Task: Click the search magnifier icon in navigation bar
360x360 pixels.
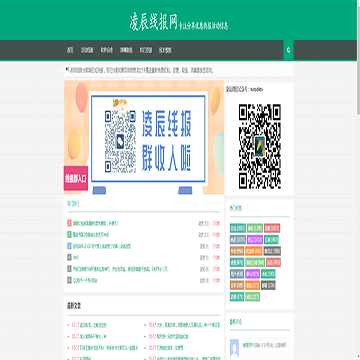Action: click(288, 50)
